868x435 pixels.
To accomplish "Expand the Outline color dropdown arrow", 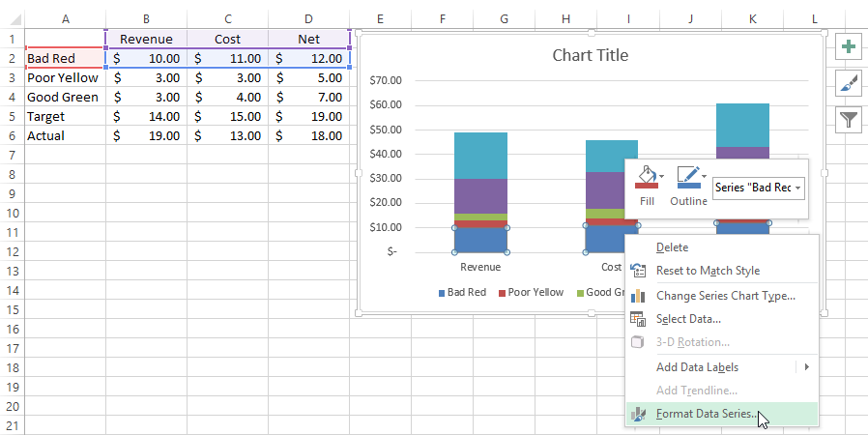I will click(704, 177).
